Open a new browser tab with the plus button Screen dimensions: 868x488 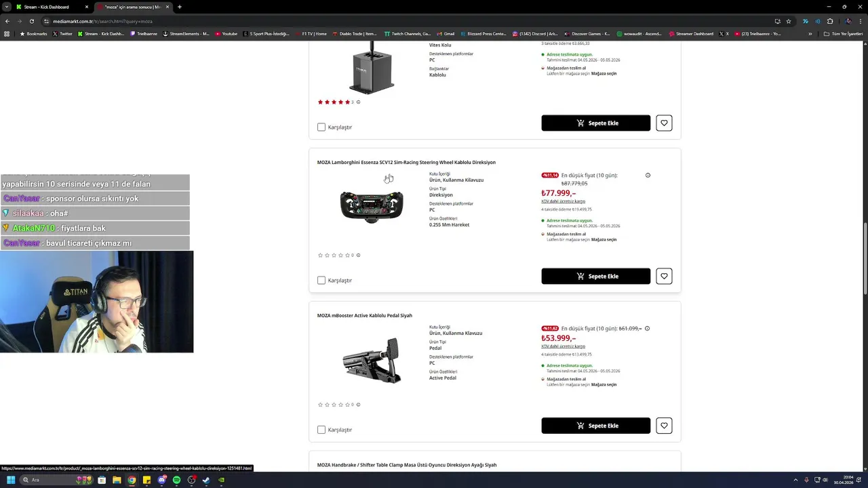pos(179,7)
